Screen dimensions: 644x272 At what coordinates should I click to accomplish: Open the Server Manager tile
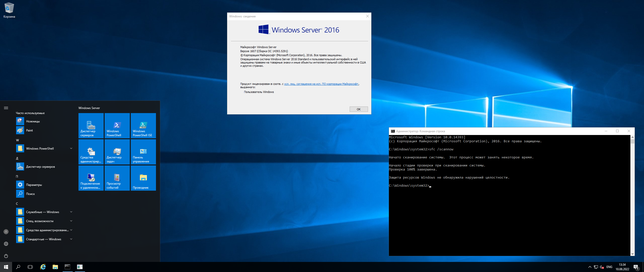pos(91,126)
